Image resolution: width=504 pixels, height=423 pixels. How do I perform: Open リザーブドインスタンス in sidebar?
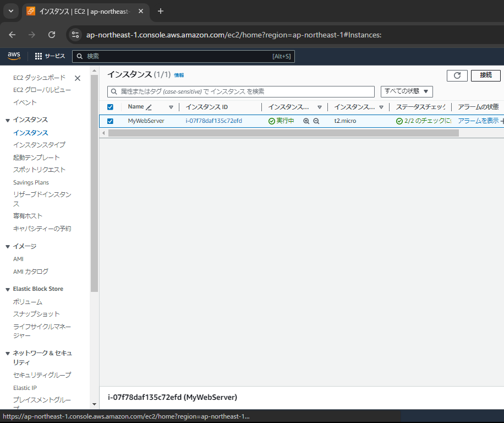point(42,199)
